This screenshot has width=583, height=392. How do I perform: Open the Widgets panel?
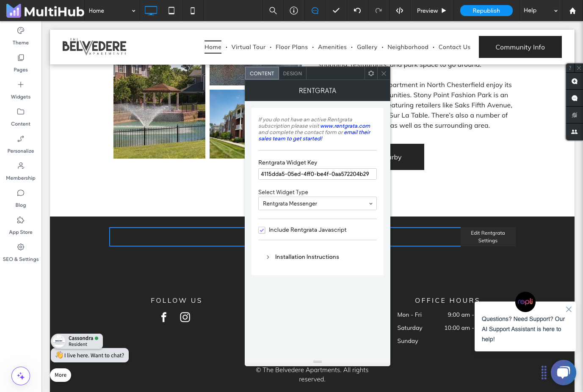pos(21,90)
